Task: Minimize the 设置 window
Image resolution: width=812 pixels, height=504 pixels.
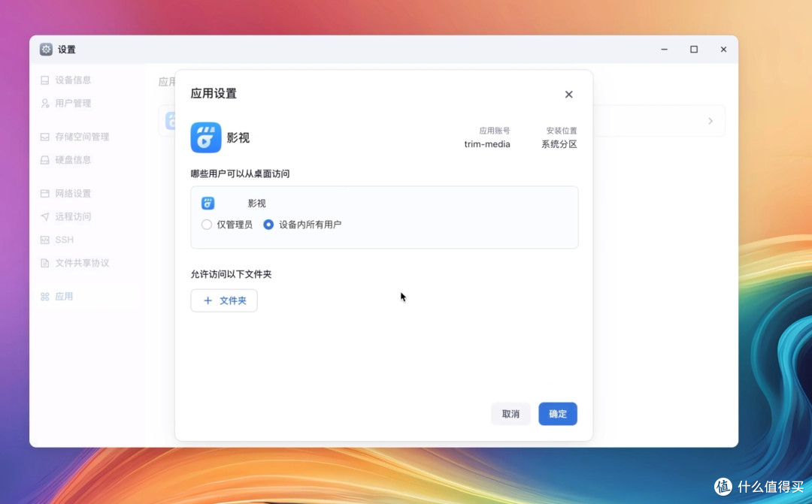Action: click(x=665, y=49)
